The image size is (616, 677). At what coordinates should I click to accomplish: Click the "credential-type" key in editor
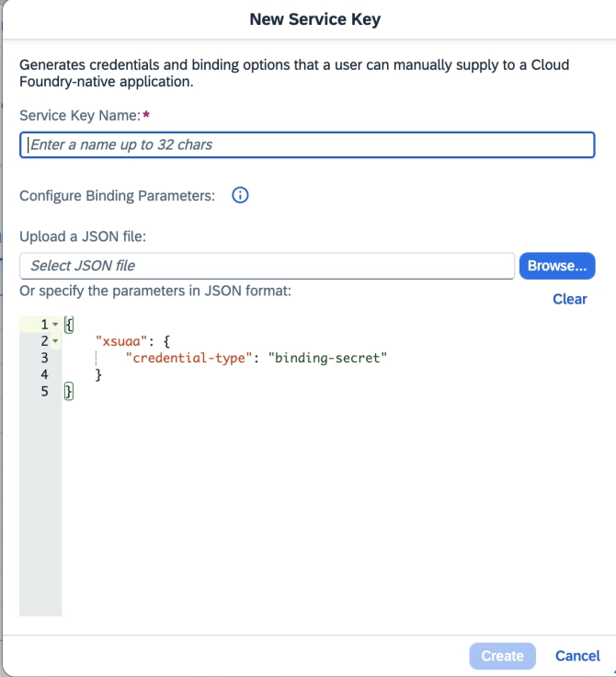(188, 358)
